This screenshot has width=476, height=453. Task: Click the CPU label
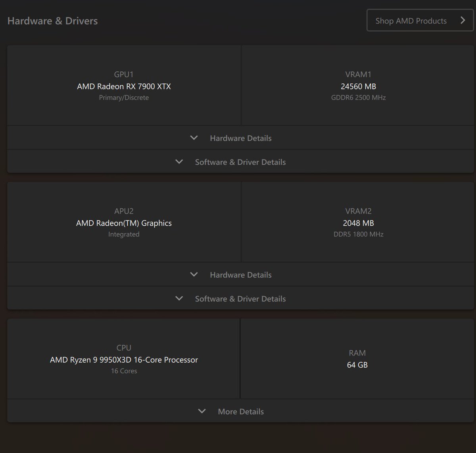pos(124,348)
